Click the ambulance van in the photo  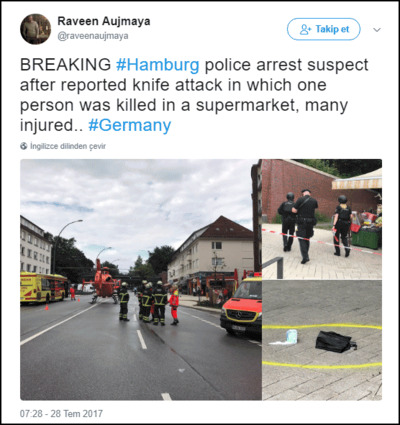coord(241,307)
